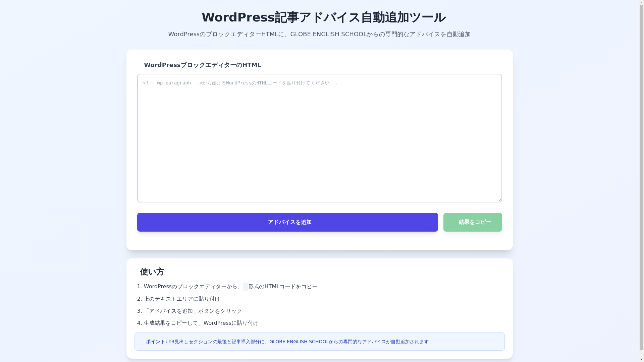
Task: Click the ポイント notice box text
Action: (x=287, y=342)
